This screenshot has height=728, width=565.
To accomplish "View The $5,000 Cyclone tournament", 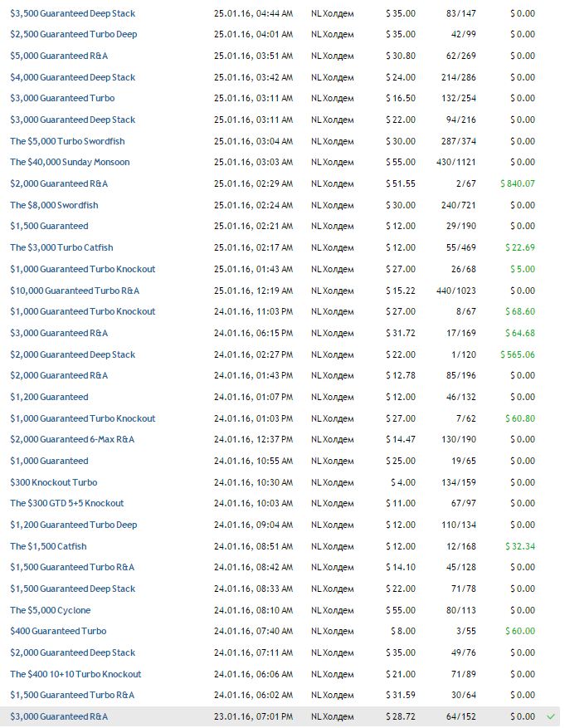I will pos(51,610).
